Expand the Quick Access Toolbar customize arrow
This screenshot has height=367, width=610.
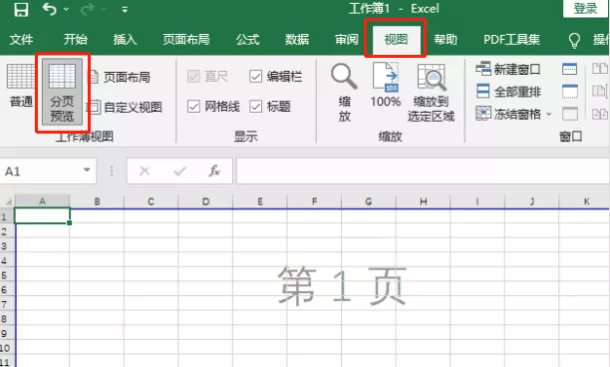[124, 10]
